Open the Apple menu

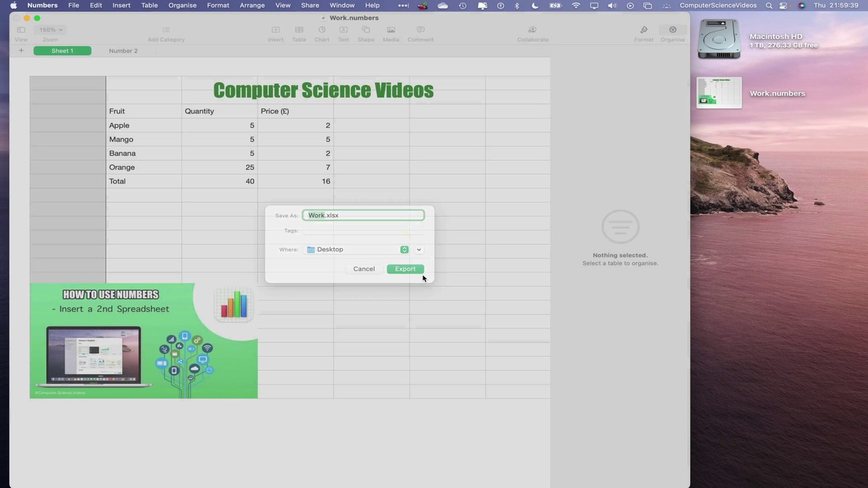coord(14,5)
